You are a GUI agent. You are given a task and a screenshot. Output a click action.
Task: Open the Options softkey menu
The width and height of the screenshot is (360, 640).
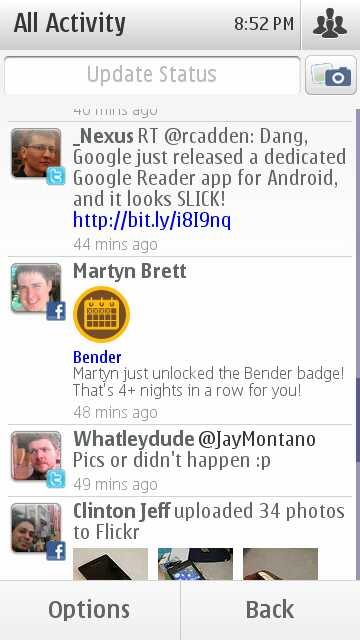90,610
